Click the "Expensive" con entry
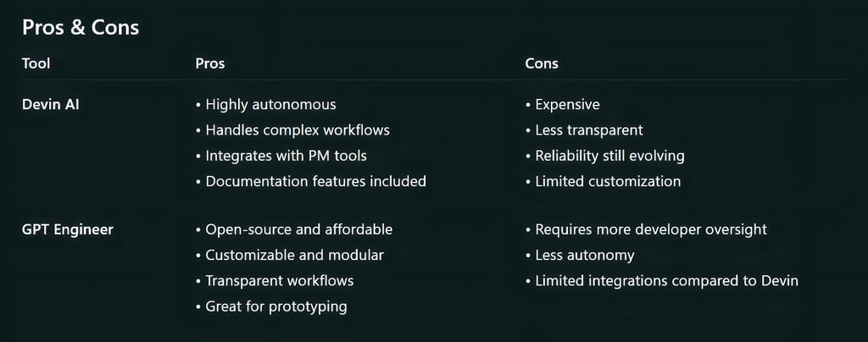This screenshot has height=342, width=868. (567, 105)
